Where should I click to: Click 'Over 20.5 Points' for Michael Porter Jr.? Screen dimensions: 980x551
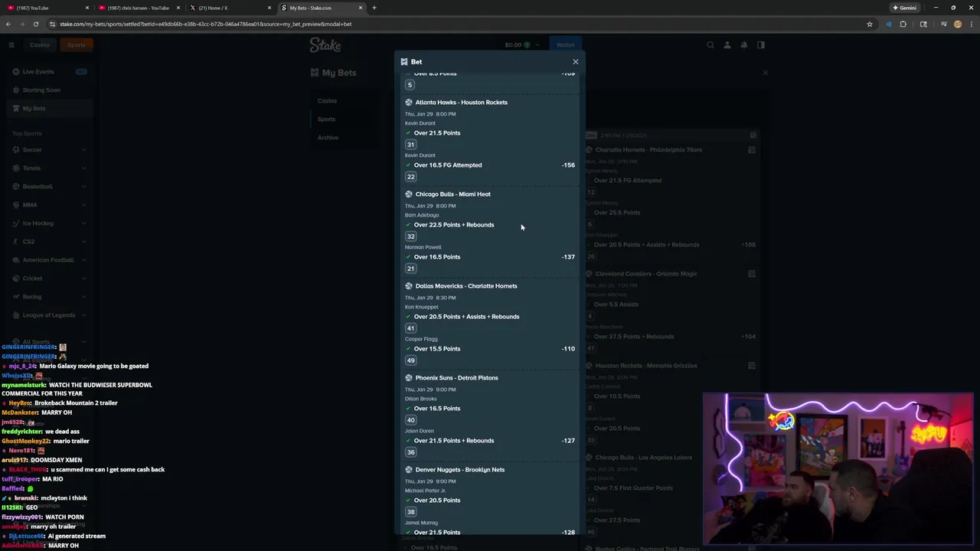[x=437, y=500]
